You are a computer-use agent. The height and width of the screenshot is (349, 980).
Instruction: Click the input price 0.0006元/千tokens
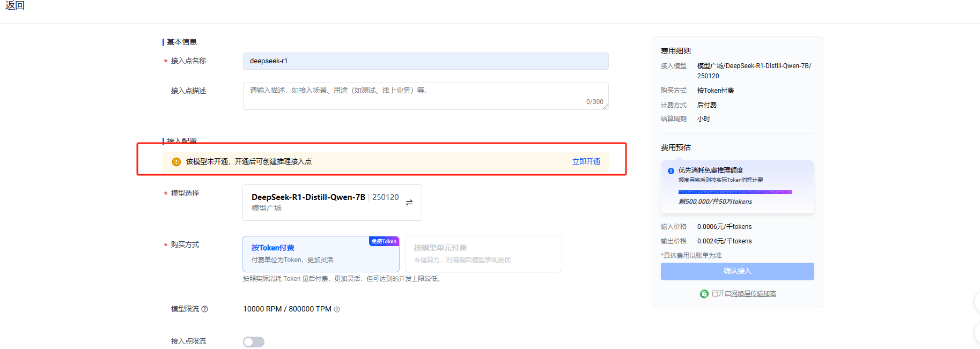pos(724,227)
